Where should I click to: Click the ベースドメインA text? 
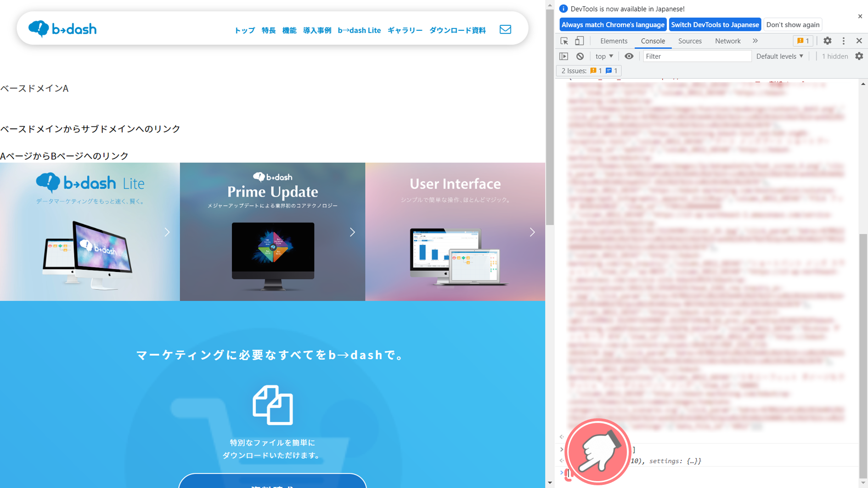[34, 88]
